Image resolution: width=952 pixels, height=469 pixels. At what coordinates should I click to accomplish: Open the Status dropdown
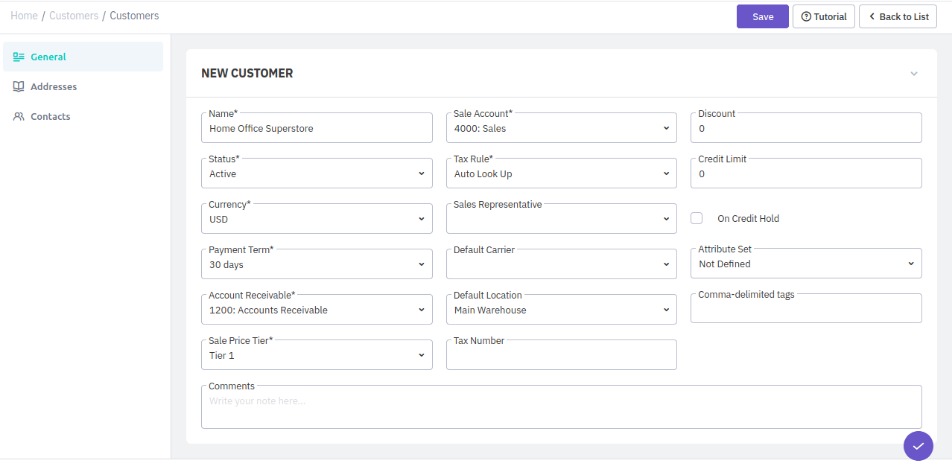point(316,174)
